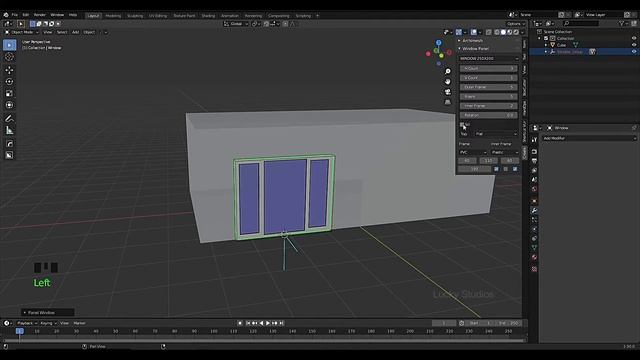
Task: Click proportional editing icon in header
Action: 285,24
